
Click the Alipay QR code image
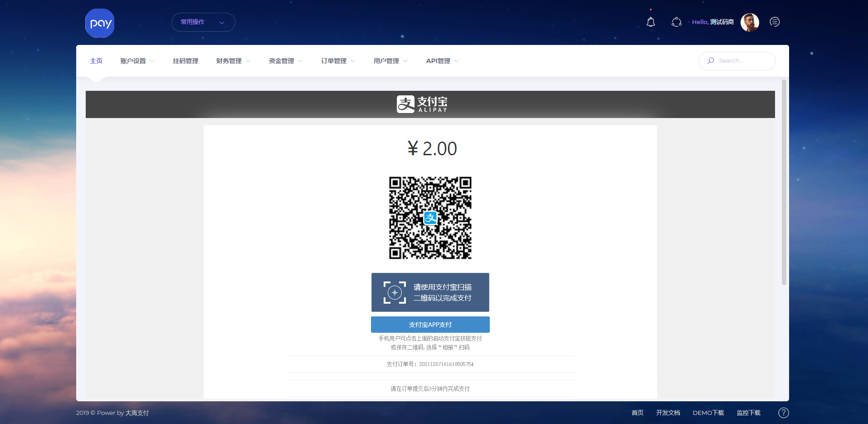(x=430, y=218)
